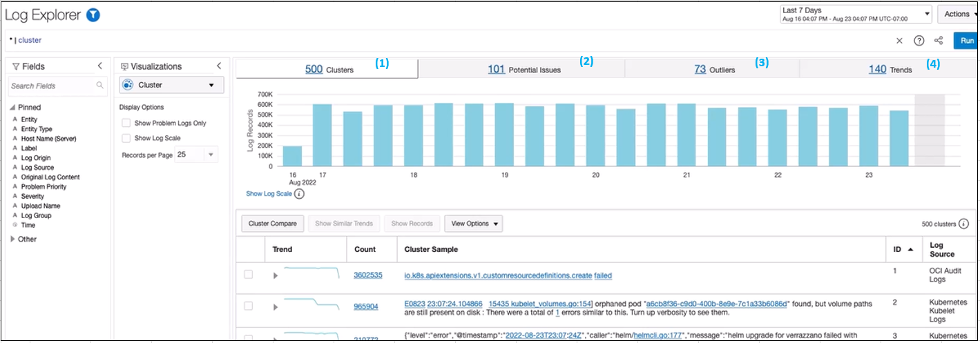
Task: Click the search magnifier in Search Fields
Action: click(100, 86)
